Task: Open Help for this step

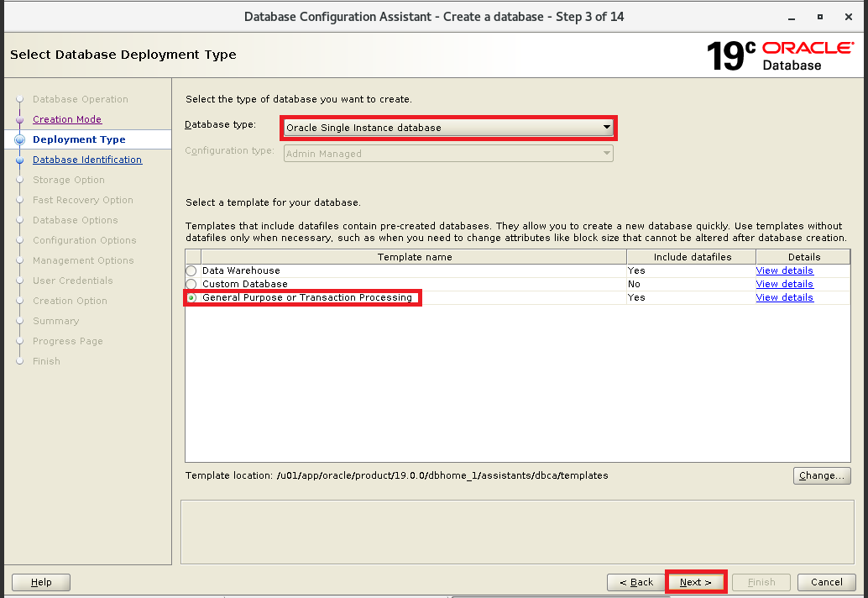Action: (x=41, y=582)
